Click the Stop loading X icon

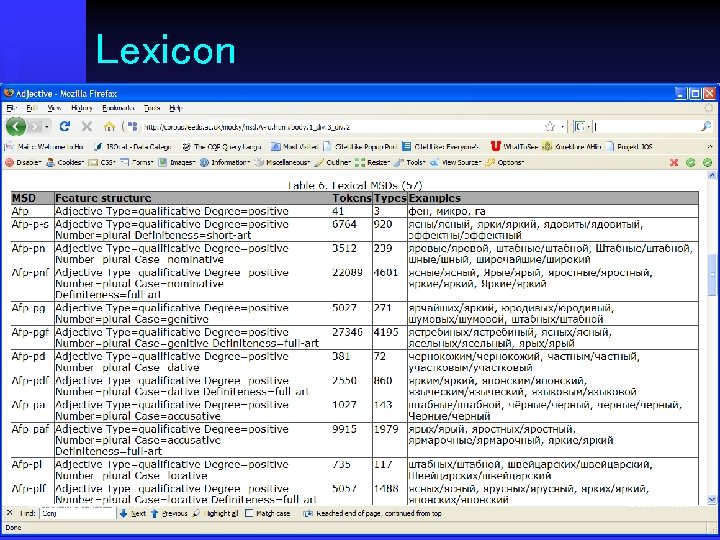[87, 126]
